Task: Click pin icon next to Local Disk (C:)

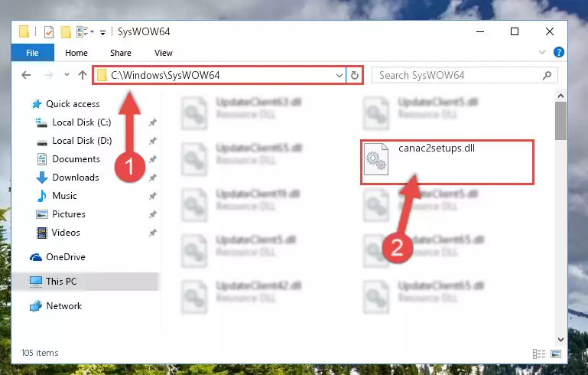Action: pyautogui.click(x=152, y=122)
